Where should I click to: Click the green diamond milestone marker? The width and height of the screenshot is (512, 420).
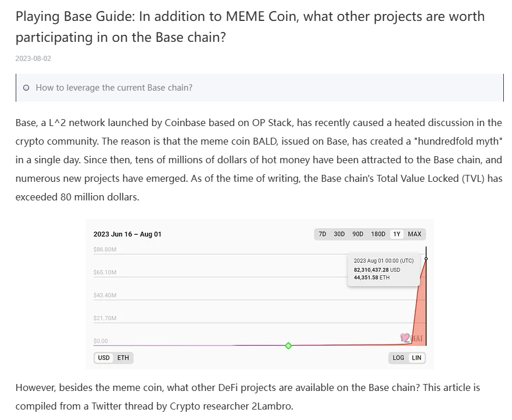pos(288,346)
